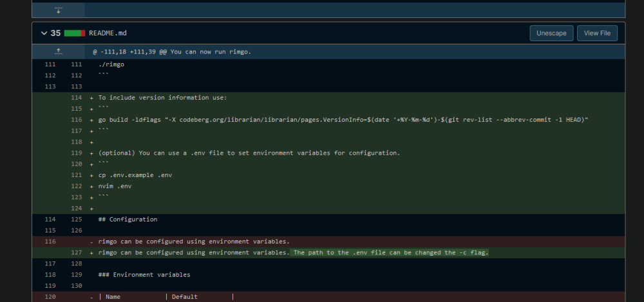Click new line number 121
The height and width of the screenshot is (302, 644).
(x=77, y=175)
